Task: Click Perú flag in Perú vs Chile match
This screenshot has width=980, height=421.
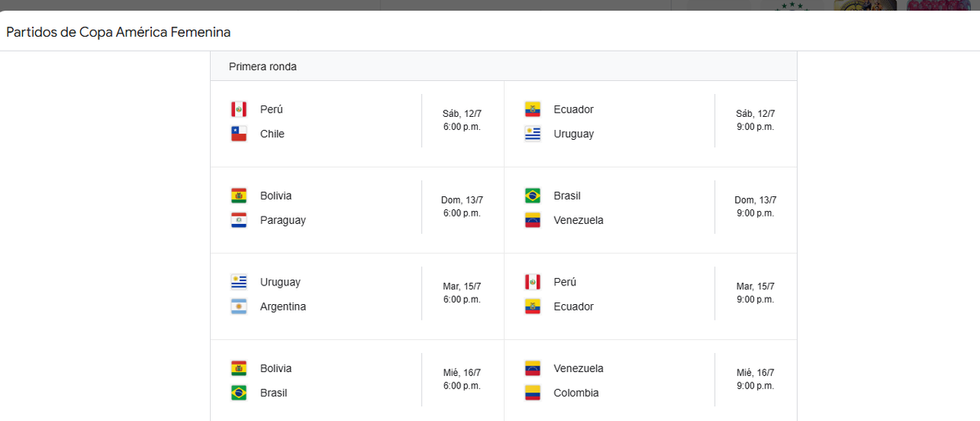Action: click(238, 110)
